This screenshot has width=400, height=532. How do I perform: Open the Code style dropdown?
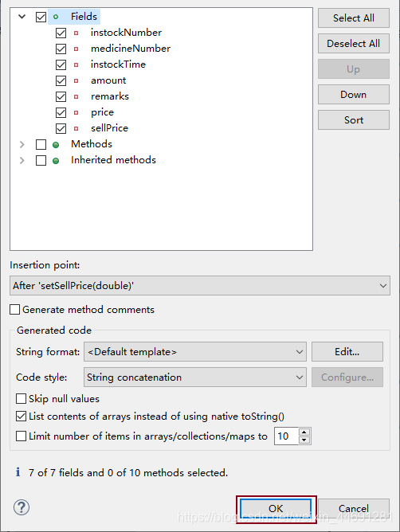[x=195, y=377]
